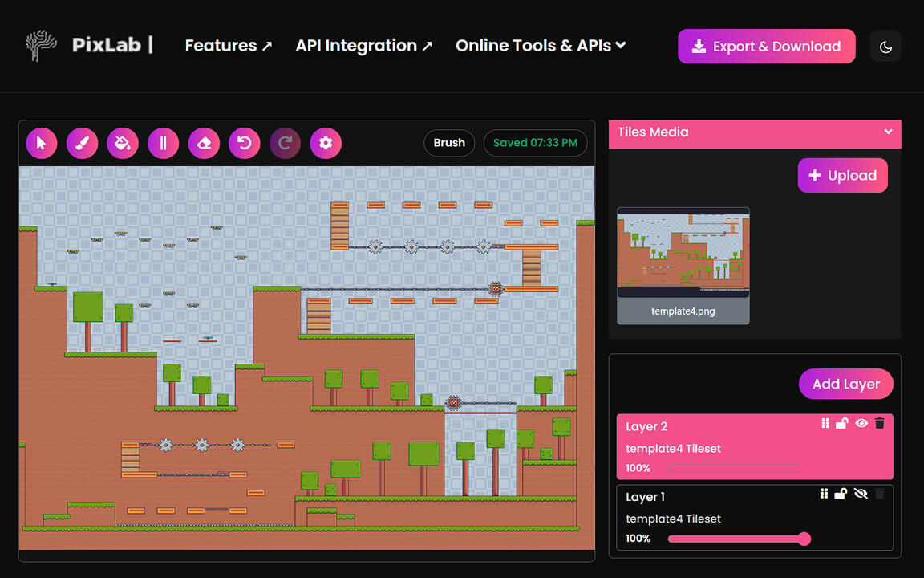This screenshot has width=924, height=578.
Task: Select the Brush tool
Action: pyautogui.click(x=82, y=142)
